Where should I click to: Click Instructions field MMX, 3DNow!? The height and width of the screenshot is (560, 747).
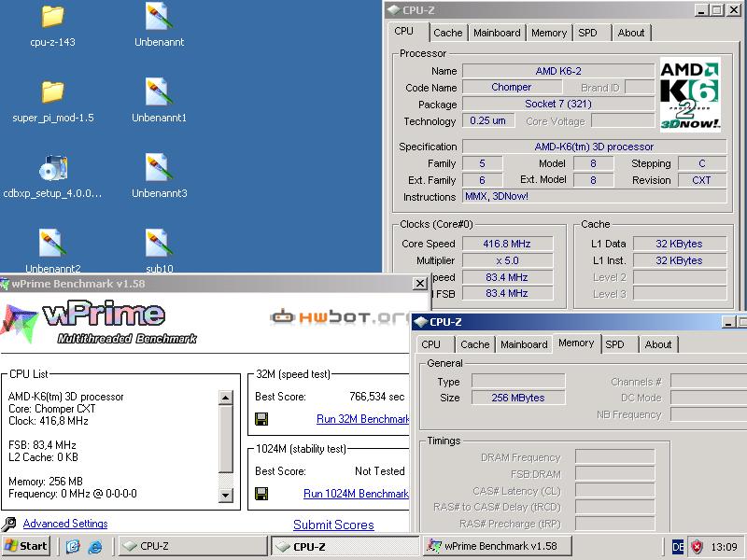coord(594,196)
